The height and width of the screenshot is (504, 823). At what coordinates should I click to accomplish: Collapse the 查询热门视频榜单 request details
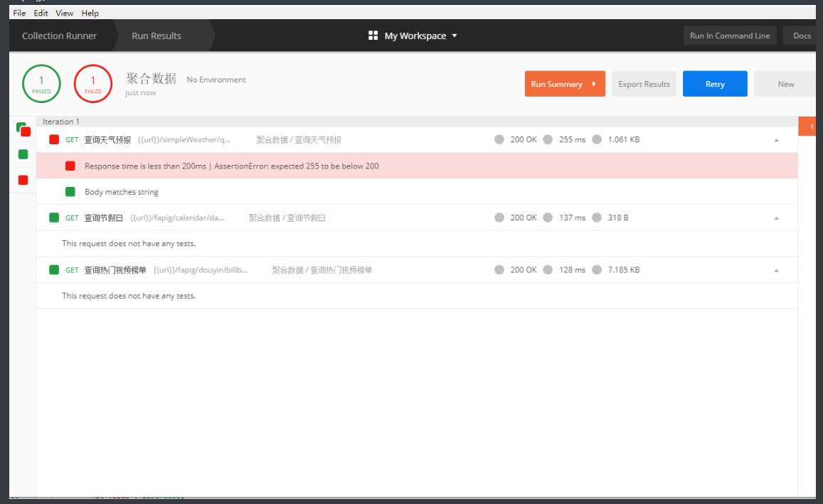776,270
